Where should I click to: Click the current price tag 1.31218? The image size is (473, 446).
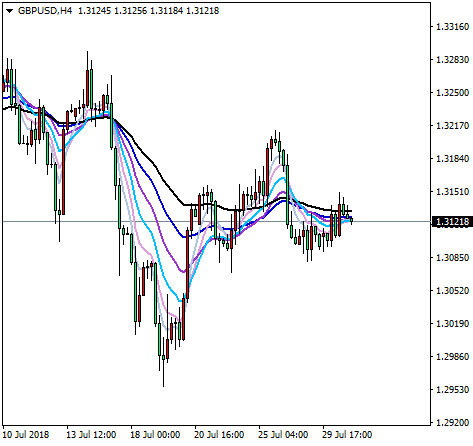pyautogui.click(x=452, y=222)
